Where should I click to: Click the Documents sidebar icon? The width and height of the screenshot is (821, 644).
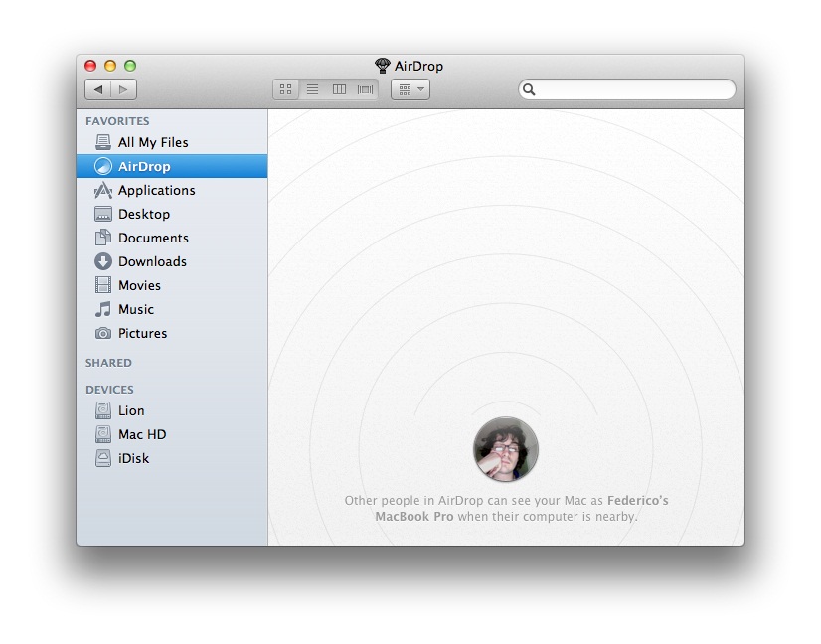click(x=103, y=238)
